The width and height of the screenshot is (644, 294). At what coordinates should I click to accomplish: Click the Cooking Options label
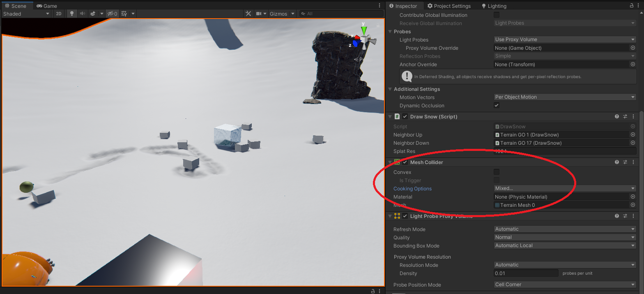412,189
